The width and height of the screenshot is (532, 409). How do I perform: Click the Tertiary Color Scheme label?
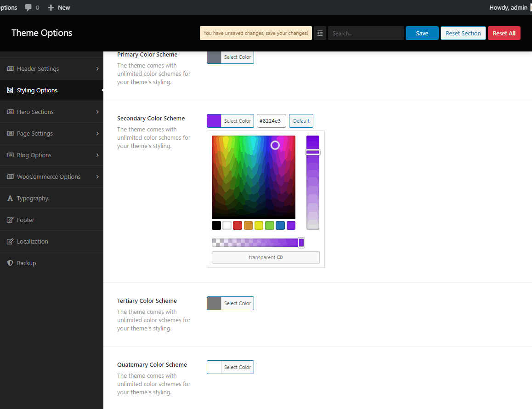point(147,301)
